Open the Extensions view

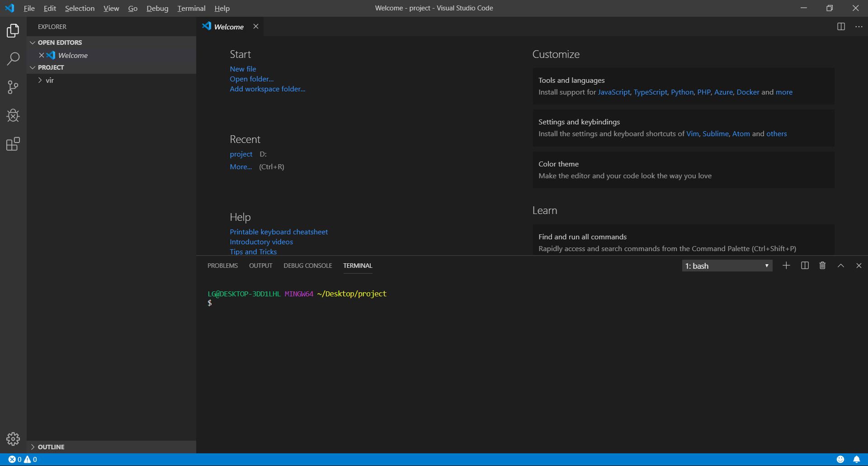[13, 144]
